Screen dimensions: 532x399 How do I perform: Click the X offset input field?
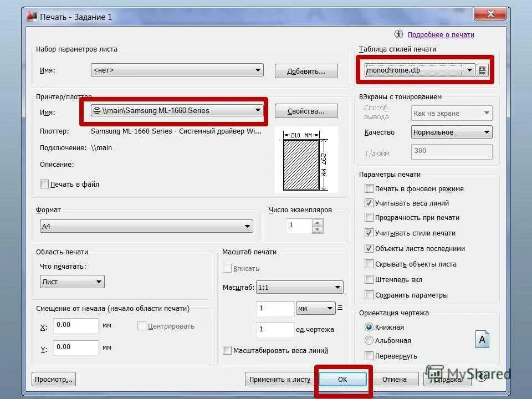point(76,325)
